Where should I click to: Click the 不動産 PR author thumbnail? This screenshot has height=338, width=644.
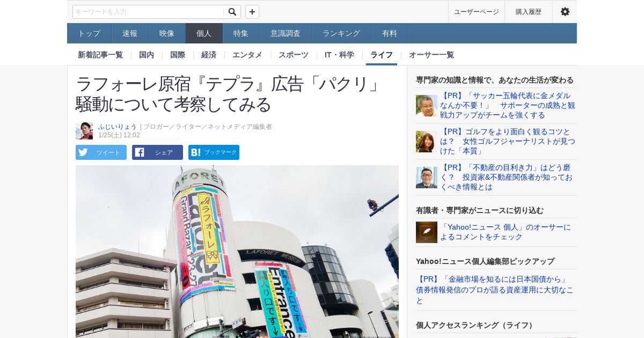(x=427, y=178)
